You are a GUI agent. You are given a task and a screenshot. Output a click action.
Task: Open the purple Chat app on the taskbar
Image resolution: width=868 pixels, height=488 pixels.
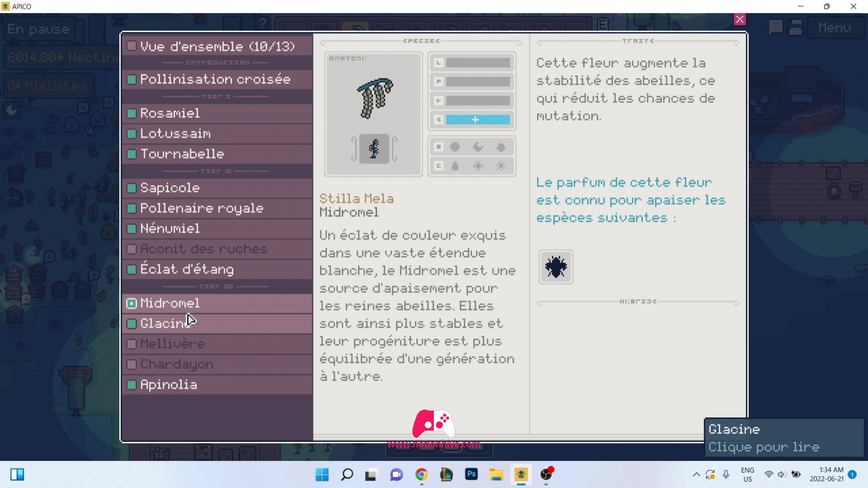point(397,475)
